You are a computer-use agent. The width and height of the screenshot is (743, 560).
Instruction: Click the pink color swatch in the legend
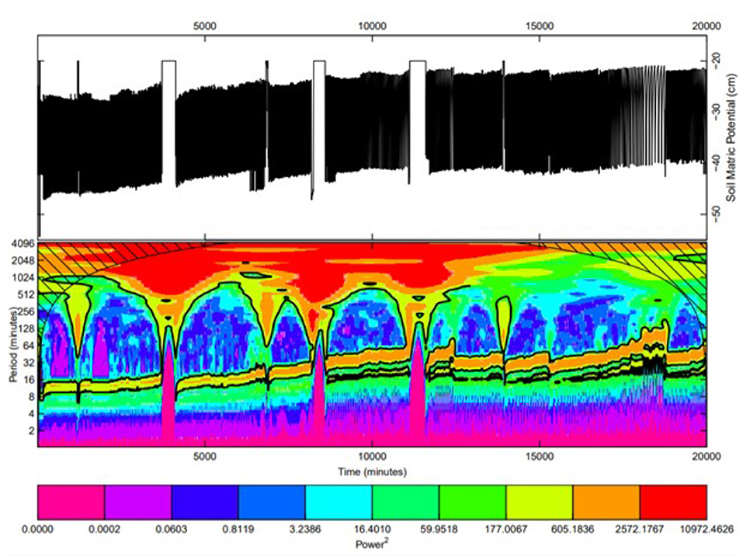[71, 503]
